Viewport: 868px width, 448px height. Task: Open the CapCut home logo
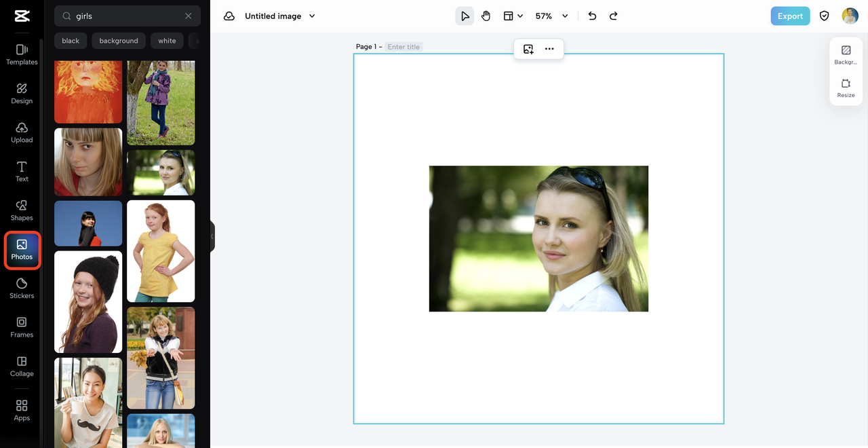[x=21, y=16]
